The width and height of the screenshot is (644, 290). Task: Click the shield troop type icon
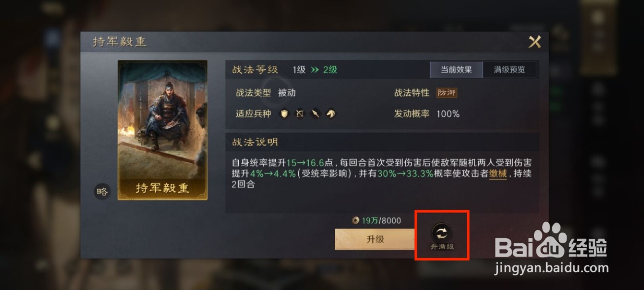285,114
